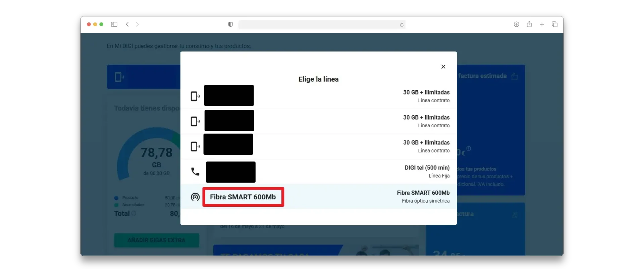
Task: Open Safari downloads icon
Action: (517, 24)
